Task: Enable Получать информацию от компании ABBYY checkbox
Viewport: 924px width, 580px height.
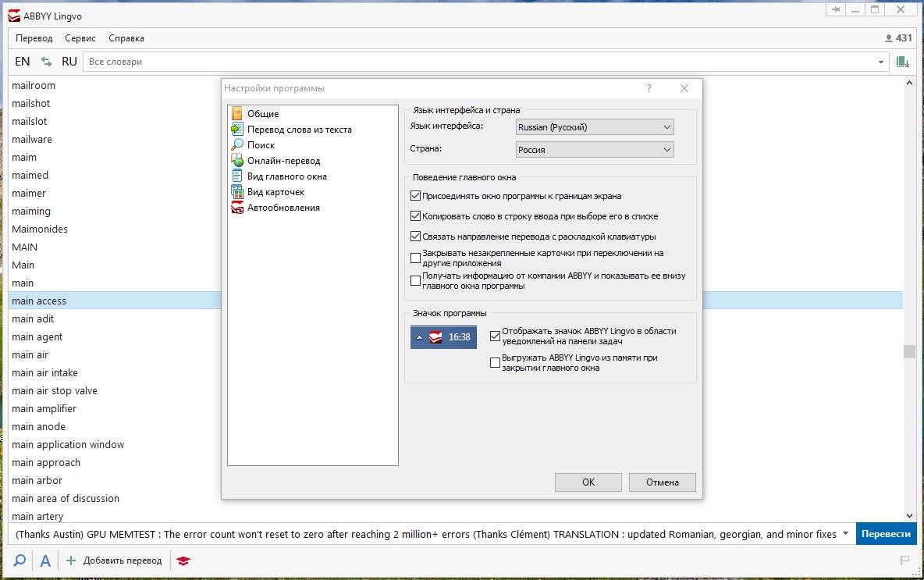Action: pos(415,280)
